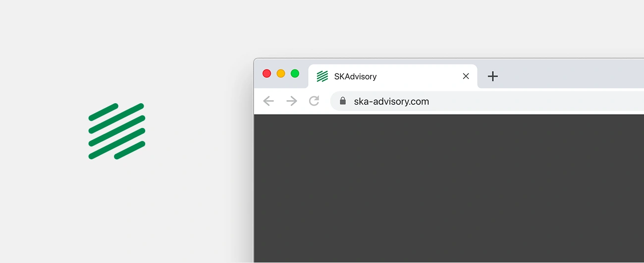This screenshot has width=644, height=263.
Task: Click the green striped favicon in the tab
Action: [x=322, y=76]
